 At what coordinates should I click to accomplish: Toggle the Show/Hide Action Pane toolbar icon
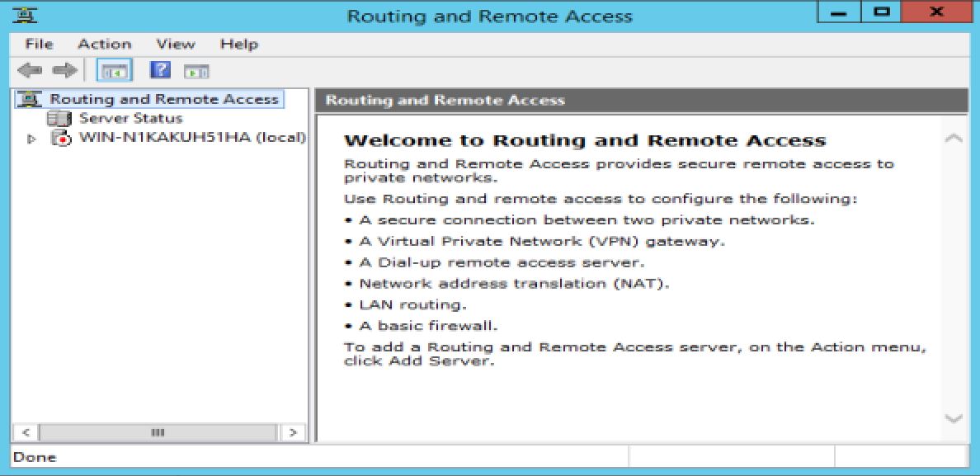click(x=196, y=71)
